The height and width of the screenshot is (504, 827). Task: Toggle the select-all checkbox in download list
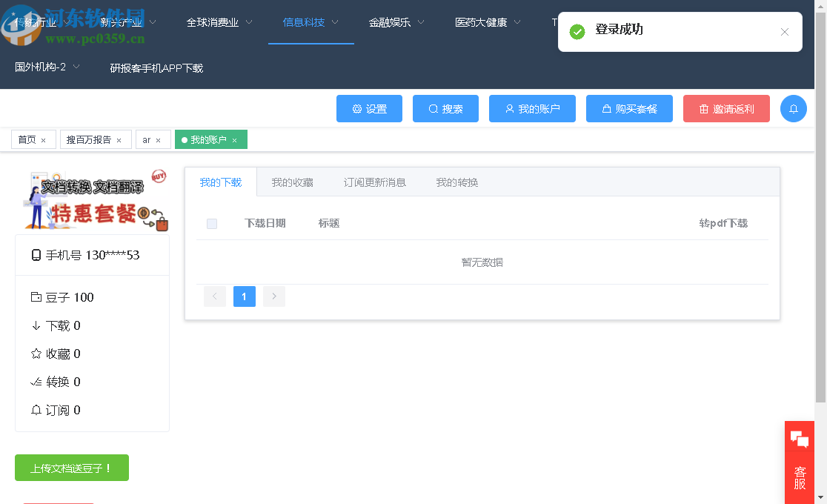click(212, 223)
